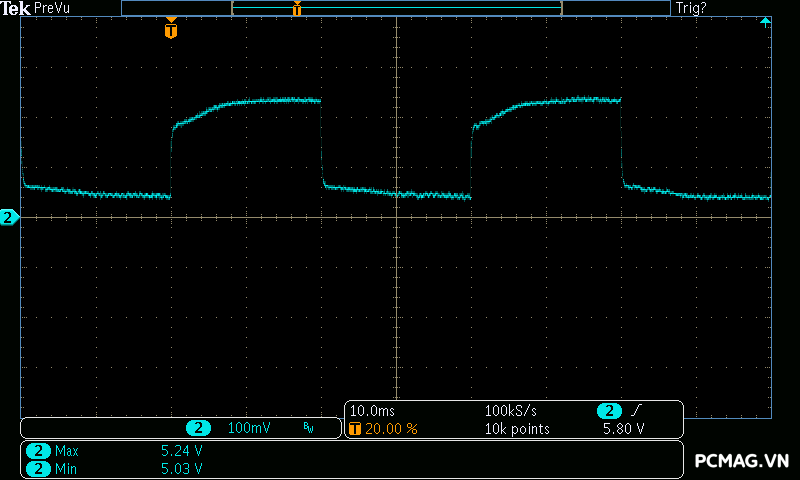Click the trigger level arrow at the right edge
Screen dimensions: 800x480
tap(765, 22)
